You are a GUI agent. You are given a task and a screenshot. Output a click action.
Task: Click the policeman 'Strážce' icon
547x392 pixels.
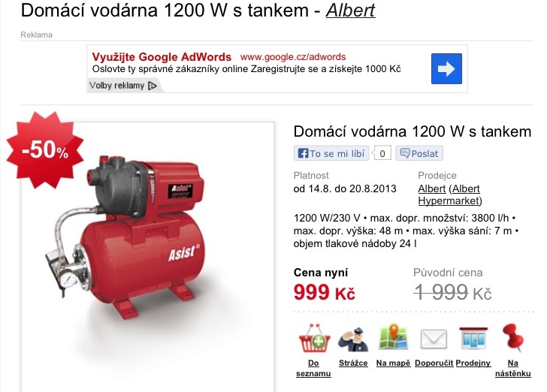[x=353, y=339]
